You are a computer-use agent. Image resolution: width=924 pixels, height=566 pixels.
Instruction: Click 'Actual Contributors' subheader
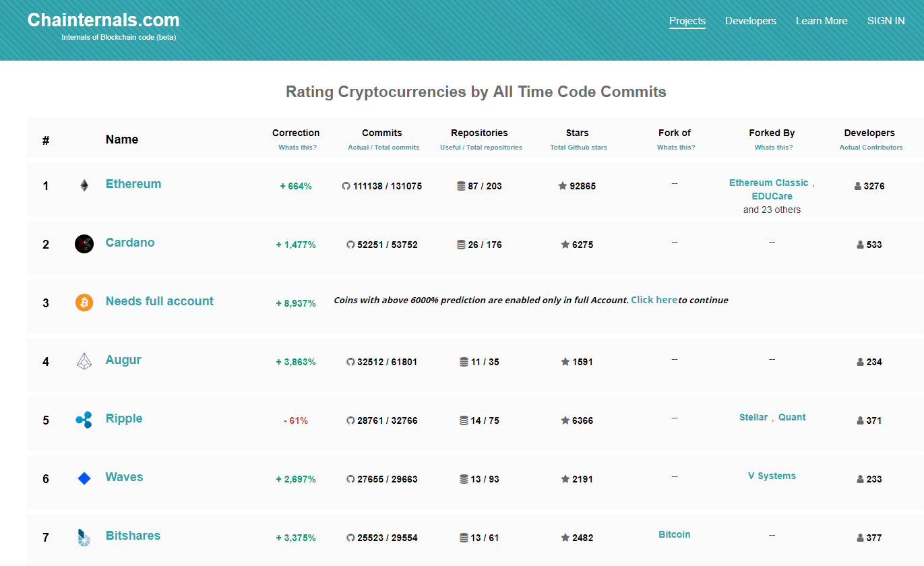[871, 148]
